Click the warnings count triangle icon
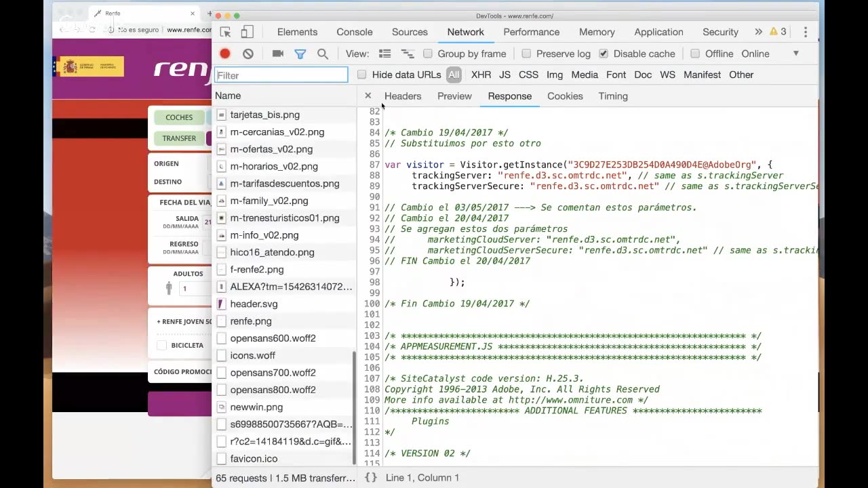The height and width of the screenshot is (488, 868). tap(772, 32)
